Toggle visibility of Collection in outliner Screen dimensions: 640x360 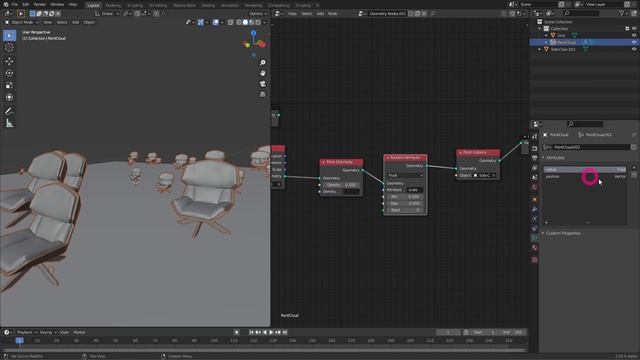[x=634, y=29]
